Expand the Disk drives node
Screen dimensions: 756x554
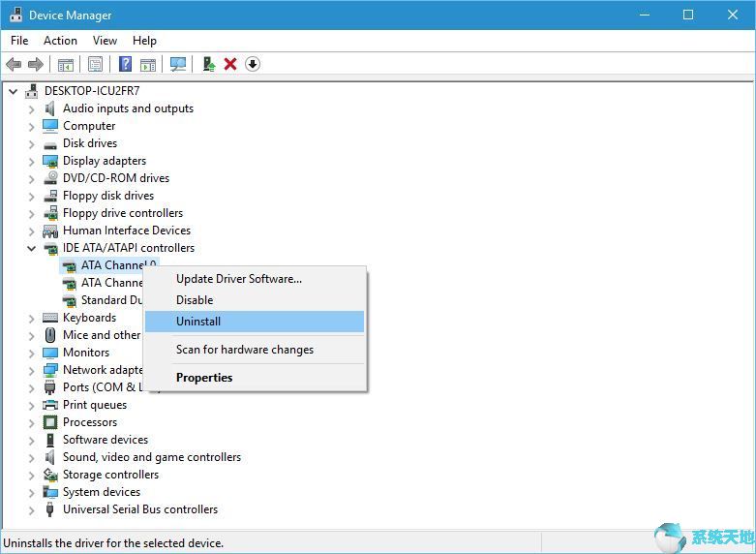(31, 143)
